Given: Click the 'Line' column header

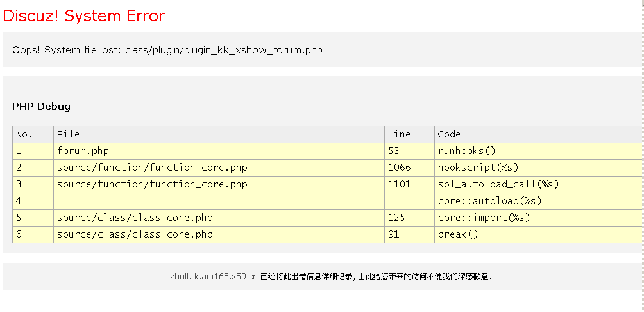Looking at the screenshot, I should [x=409, y=134].
